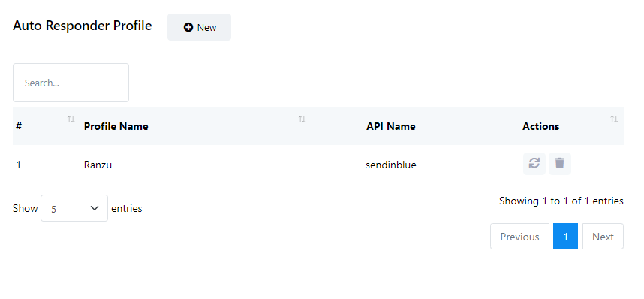Open the entries-per-page dropdown showing 5
Image resolution: width=644 pixels, height=299 pixels.
74,208
